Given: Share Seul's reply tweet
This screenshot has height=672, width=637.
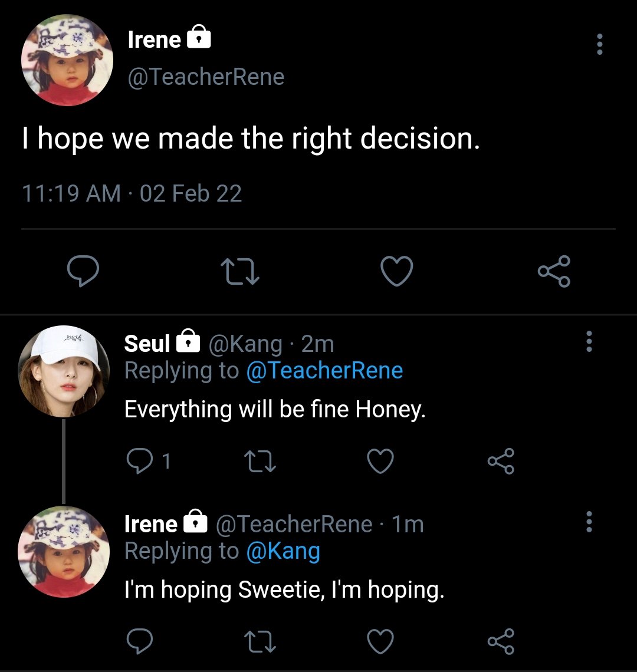Looking at the screenshot, I should coord(501,462).
